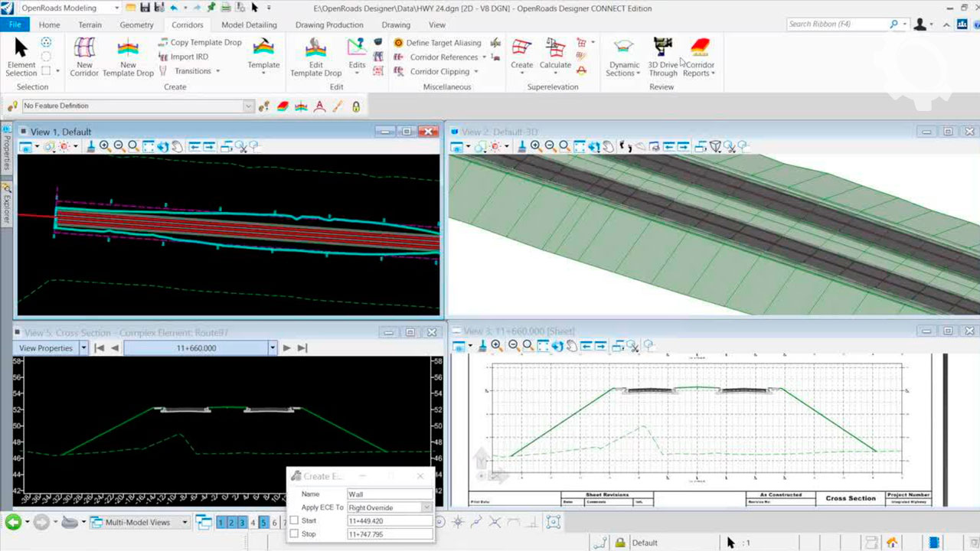Toggle view 5 button in view group
This screenshot has width=980, height=551.
pyautogui.click(x=263, y=523)
